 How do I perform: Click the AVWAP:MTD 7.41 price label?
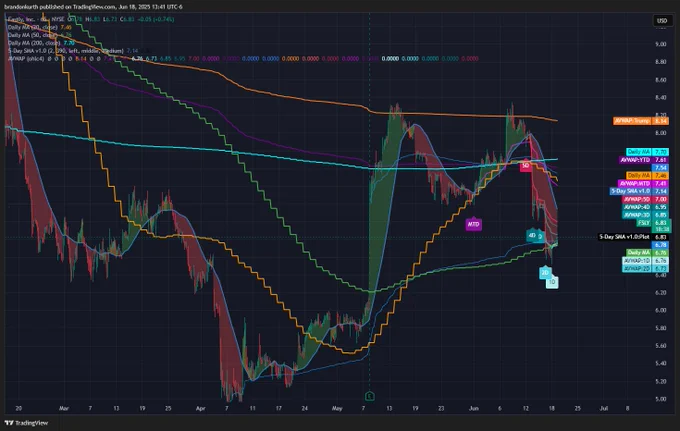click(644, 183)
